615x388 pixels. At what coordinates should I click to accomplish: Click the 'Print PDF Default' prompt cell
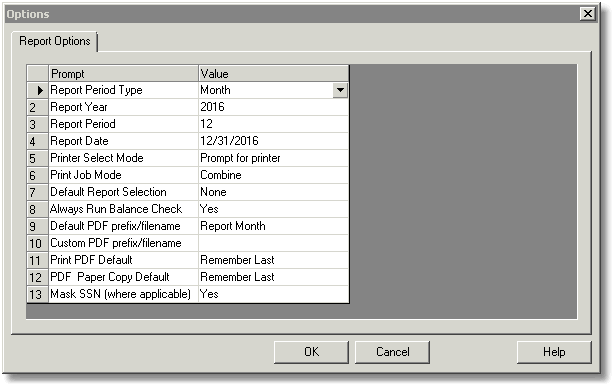click(124, 260)
